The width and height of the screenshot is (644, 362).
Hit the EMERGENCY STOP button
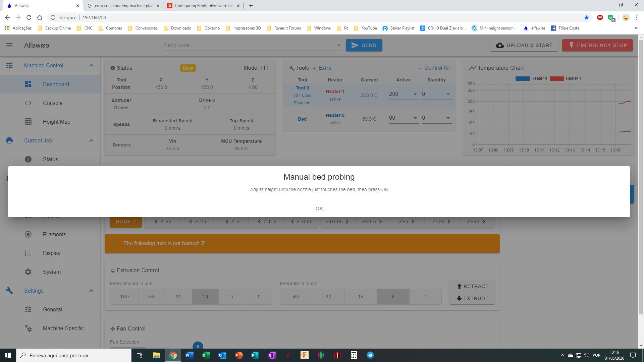point(597,45)
